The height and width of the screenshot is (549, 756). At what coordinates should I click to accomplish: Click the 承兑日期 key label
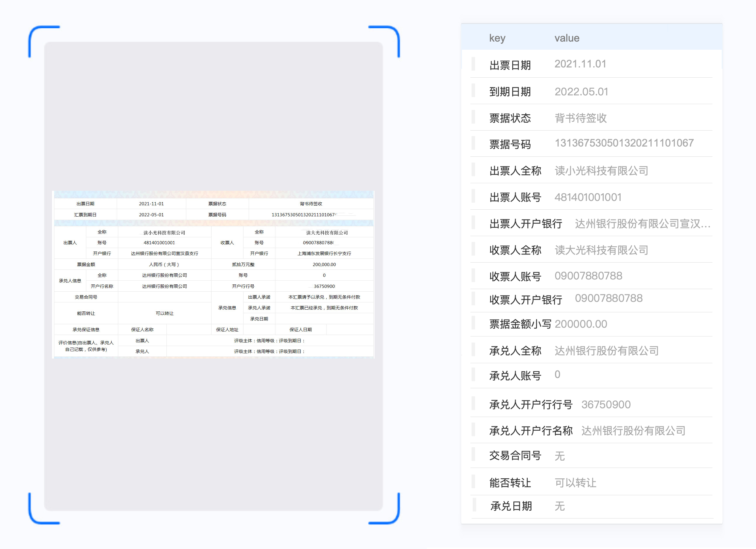(x=511, y=506)
